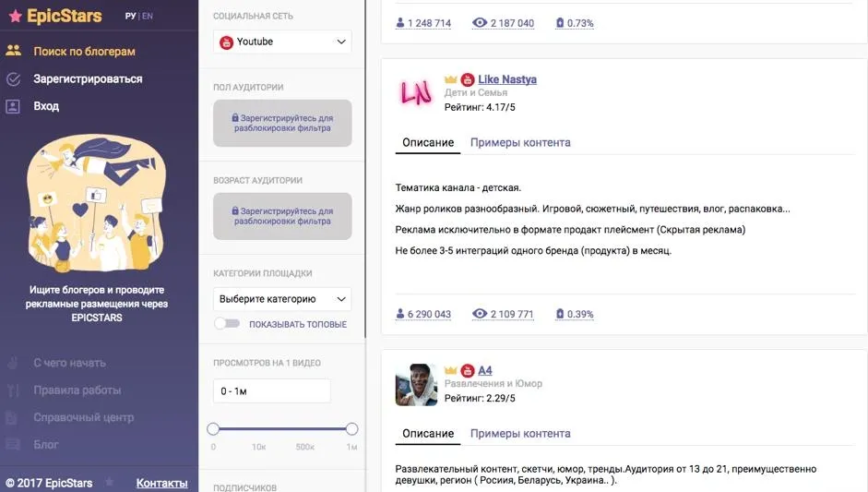The image size is (868, 492).
Task: Open 'Вход' menu item
Action: [46, 106]
